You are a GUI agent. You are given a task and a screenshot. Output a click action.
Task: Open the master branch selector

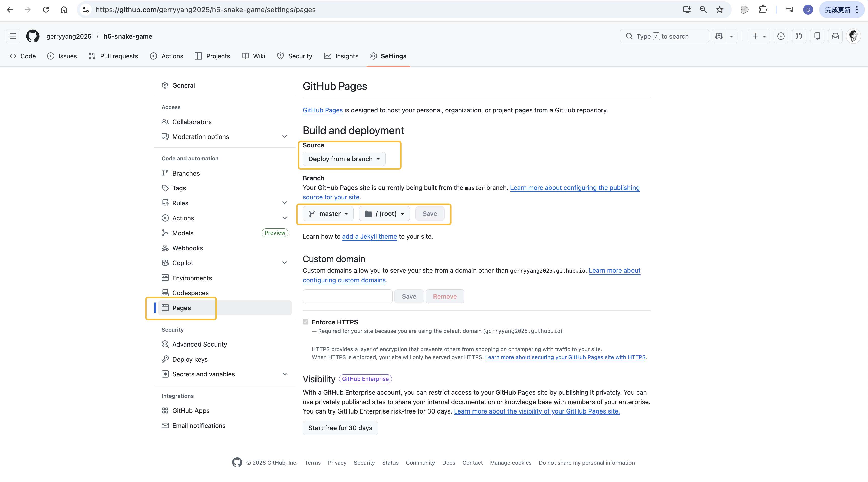[328, 214]
